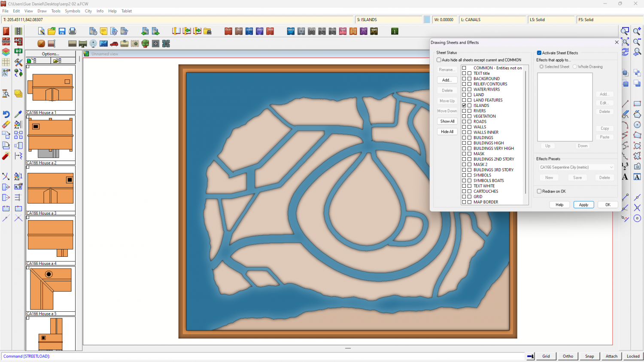Click the stacked Layers icon
644x362 pixels.
click(6, 52)
